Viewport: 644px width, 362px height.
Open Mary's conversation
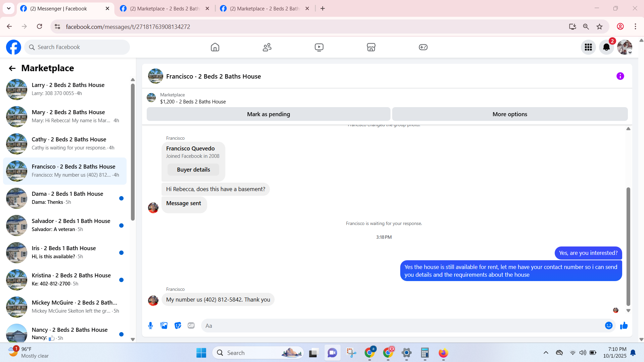[x=65, y=117]
